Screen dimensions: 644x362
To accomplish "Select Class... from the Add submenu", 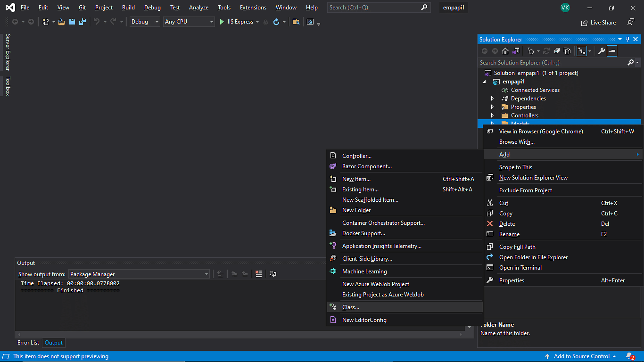I will pos(405,307).
